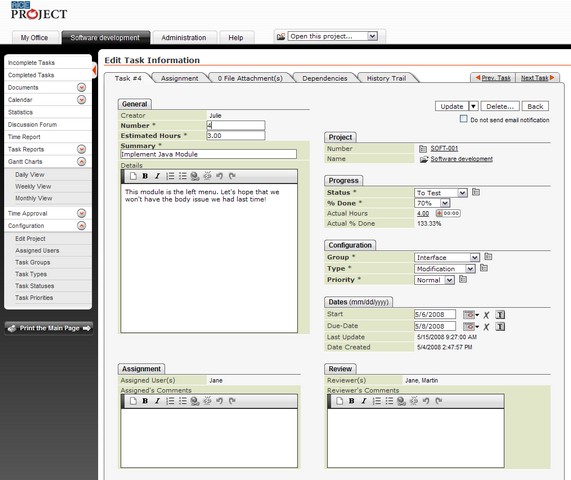Click the Delete... button
This screenshot has height=480, width=571.
[x=500, y=106]
